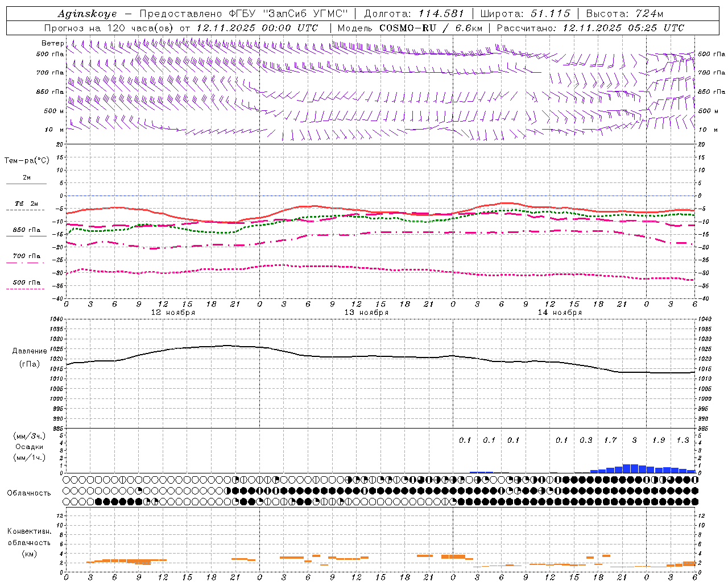
Task: Click the "700 гПа" temperature legend entry
Action: pyautogui.click(x=27, y=256)
